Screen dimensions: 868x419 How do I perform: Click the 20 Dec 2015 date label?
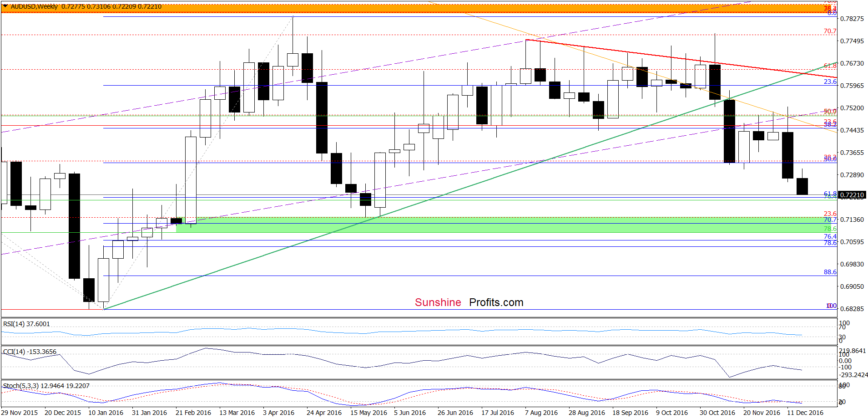(x=63, y=413)
